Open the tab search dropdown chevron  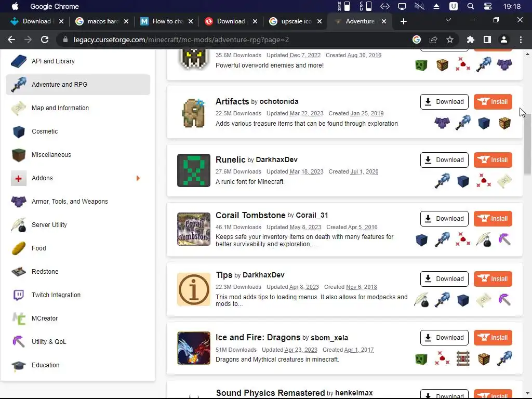pos(448,20)
